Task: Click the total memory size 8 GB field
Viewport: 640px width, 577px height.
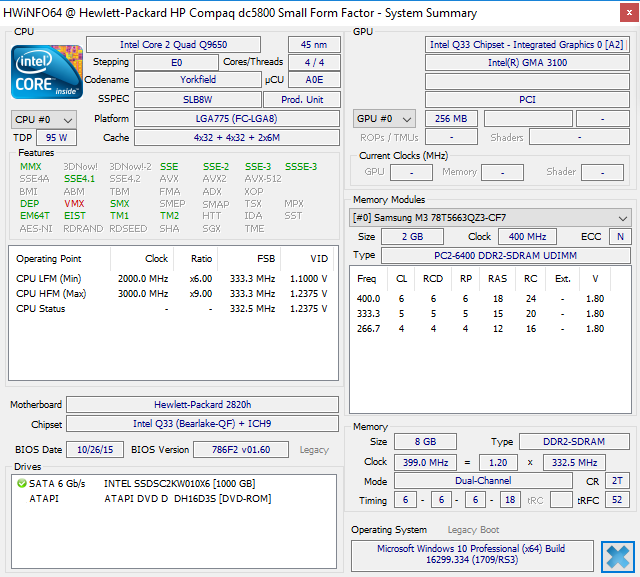Action: point(425,442)
